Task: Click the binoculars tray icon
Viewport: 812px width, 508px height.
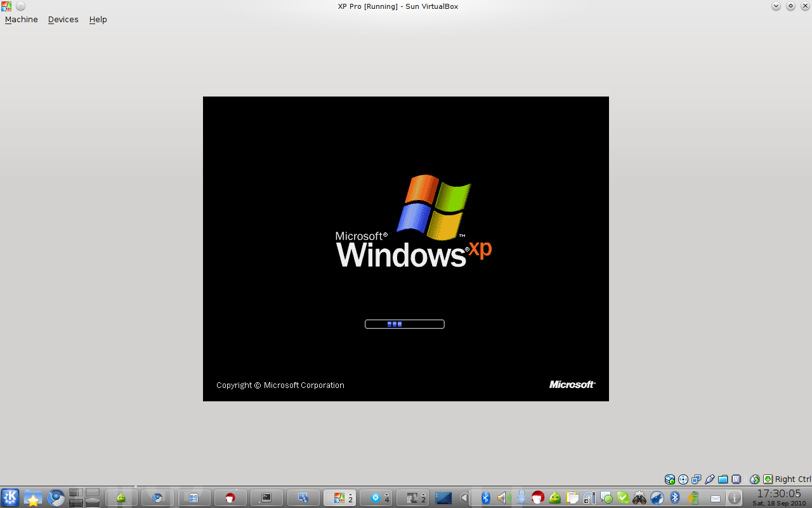Action: coord(639,498)
